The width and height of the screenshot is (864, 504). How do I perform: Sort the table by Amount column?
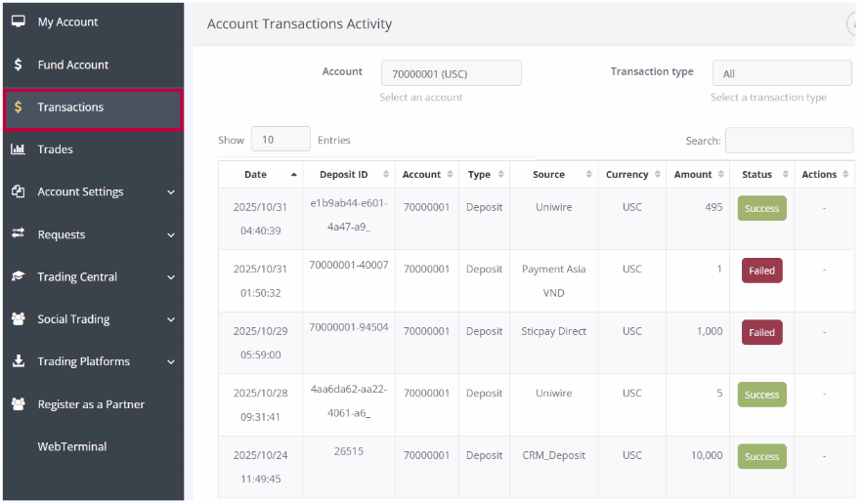pos(693,175)
